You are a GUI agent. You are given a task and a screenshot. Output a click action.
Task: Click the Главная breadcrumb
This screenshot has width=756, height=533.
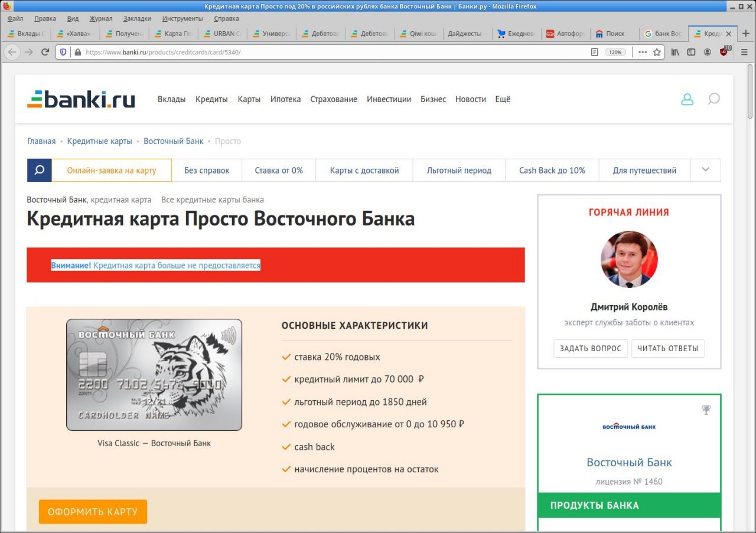(x=41, y=141)
